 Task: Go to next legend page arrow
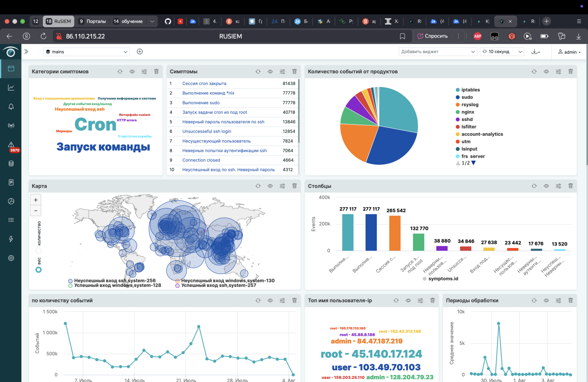(x=474, y=163)
